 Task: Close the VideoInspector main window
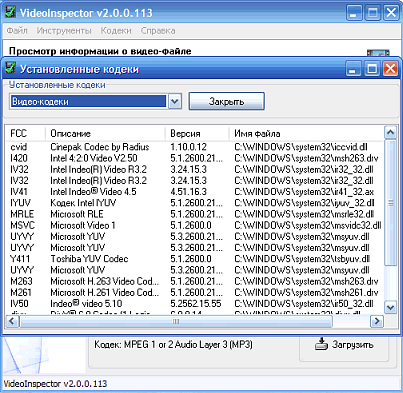(391, 13)
